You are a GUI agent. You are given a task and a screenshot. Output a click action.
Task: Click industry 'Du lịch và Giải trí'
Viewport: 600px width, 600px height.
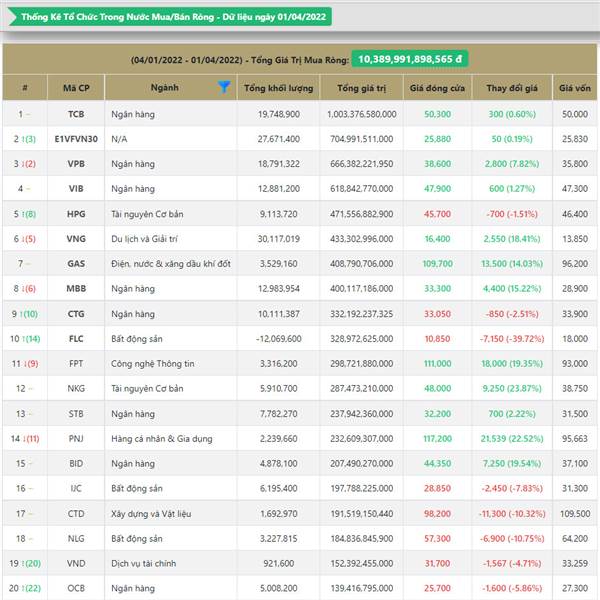tap(145, 239)
